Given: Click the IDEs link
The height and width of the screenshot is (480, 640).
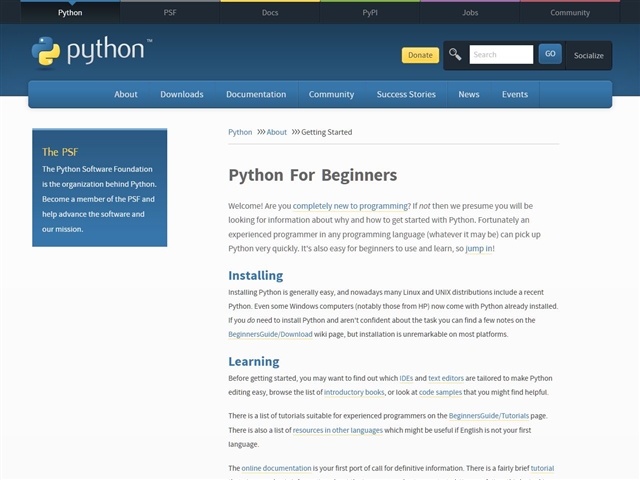Looking at the screenshot, I should 406,378.
